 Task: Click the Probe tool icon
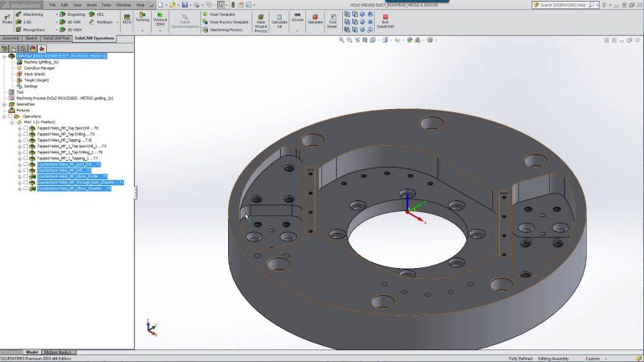click(x=7, y=18)
